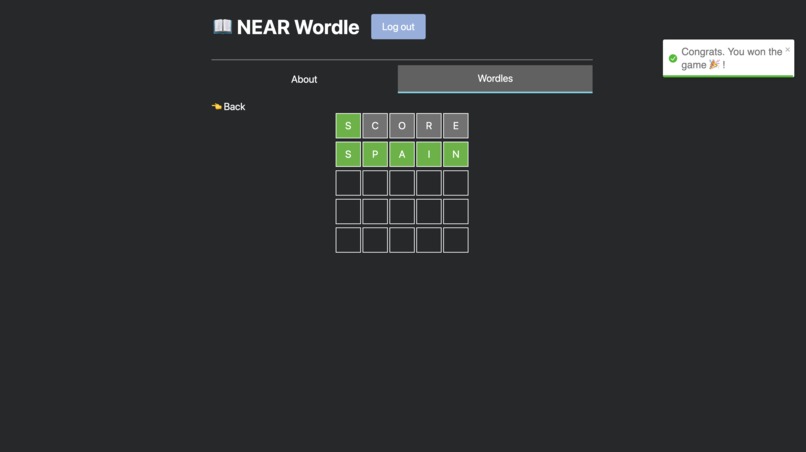Select the green P tile
The width and height of the screenshot is (806, 452).
point(375,154)
